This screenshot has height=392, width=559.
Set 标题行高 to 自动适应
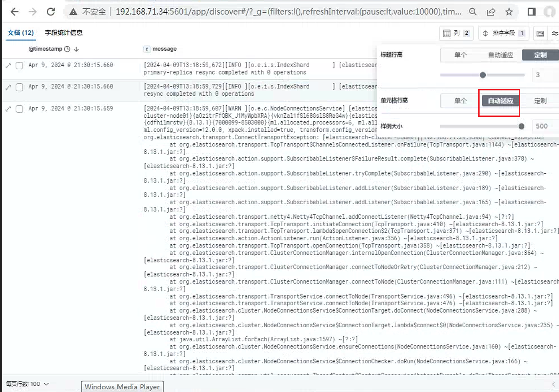[x=500, y=55]
